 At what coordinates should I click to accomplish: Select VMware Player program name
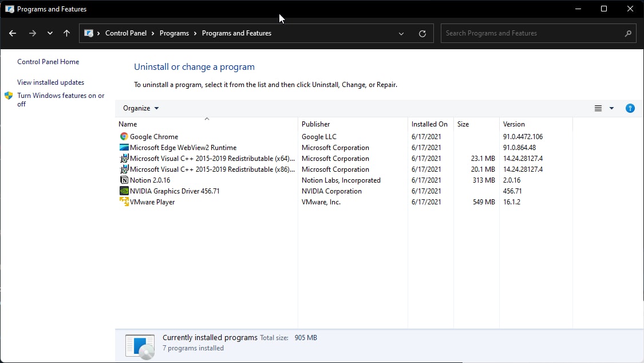coord(152,202)
